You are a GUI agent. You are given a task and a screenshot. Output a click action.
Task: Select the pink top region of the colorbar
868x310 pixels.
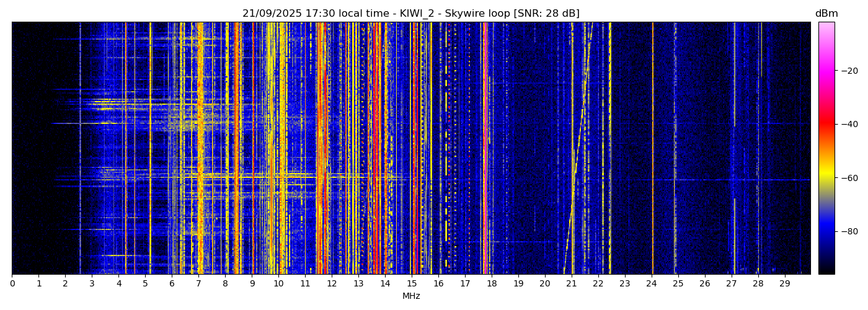click(826, 37)
